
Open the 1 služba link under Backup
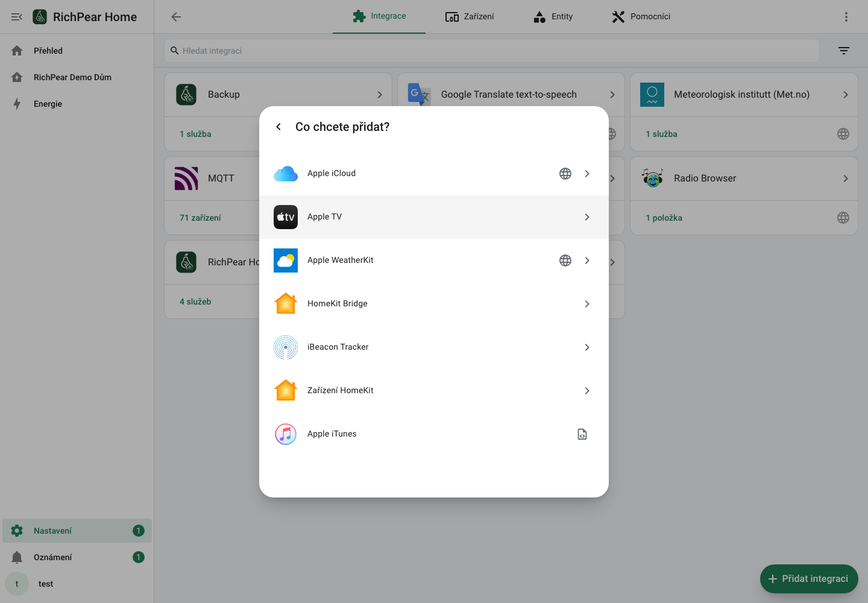coord(195,134)
